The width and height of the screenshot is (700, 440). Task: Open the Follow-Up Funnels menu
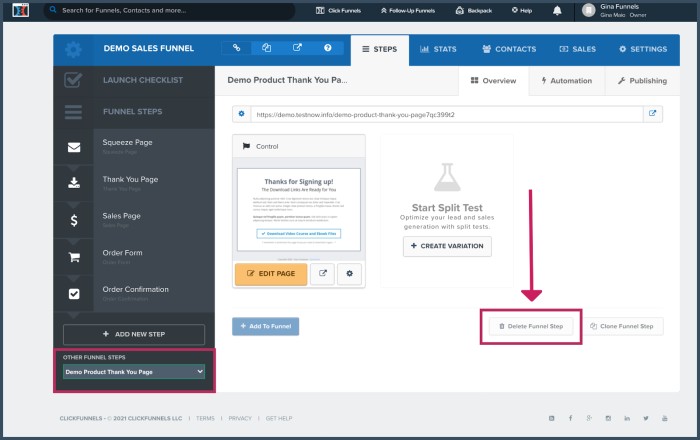[408, 10]
